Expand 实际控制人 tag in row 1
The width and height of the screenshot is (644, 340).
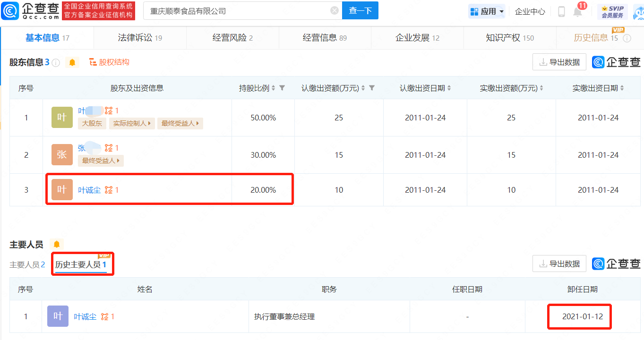[x=132, y=123]
